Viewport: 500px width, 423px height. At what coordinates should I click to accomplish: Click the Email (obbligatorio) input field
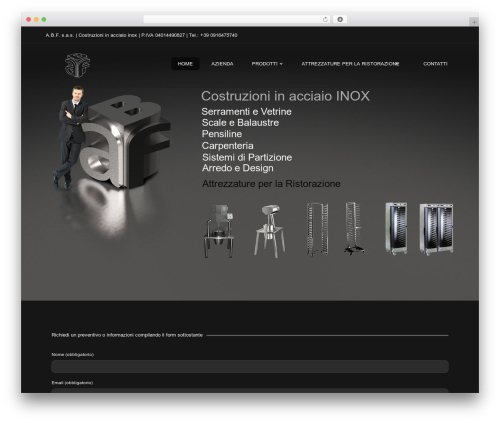click(x=250, y=390)
